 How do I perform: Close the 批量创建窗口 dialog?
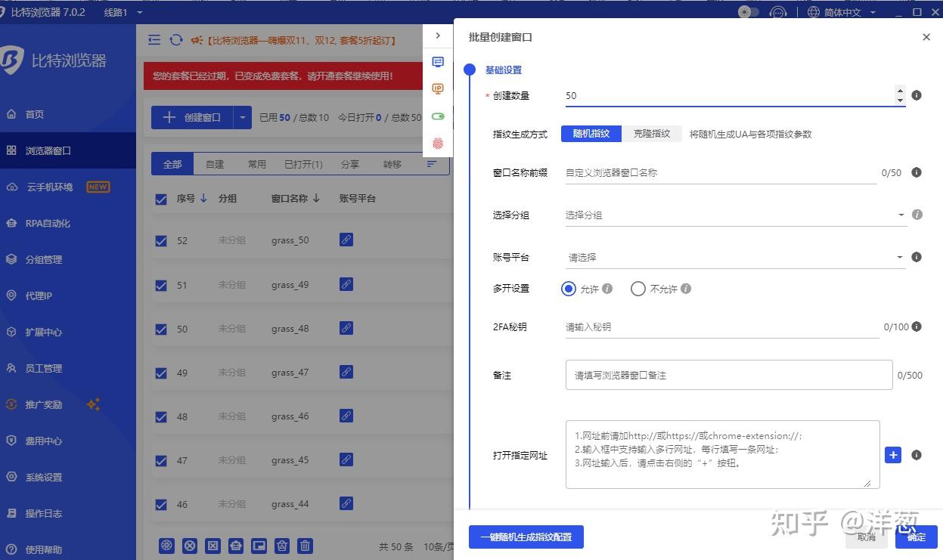[x=926, y=37]
